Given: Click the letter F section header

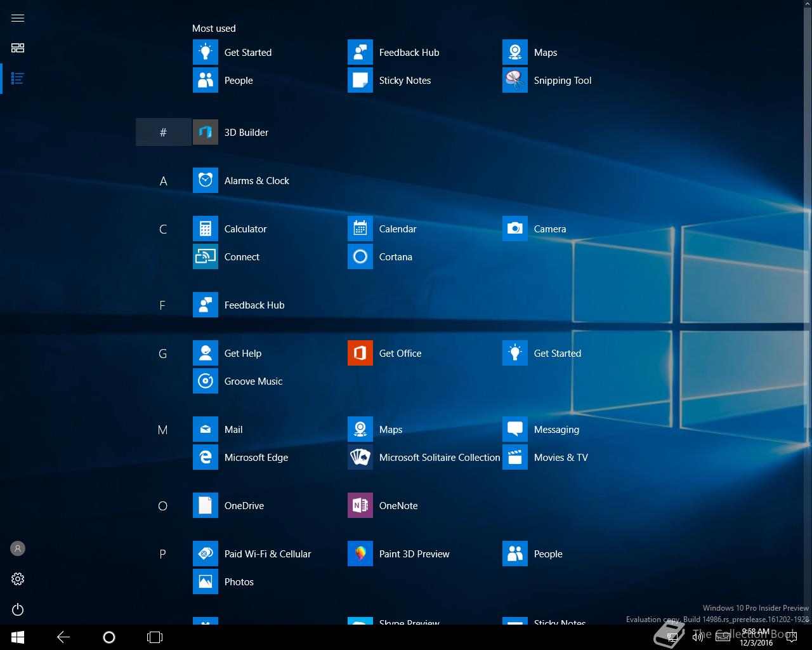Looking at the screenshot, I should (x=163, y=305).
